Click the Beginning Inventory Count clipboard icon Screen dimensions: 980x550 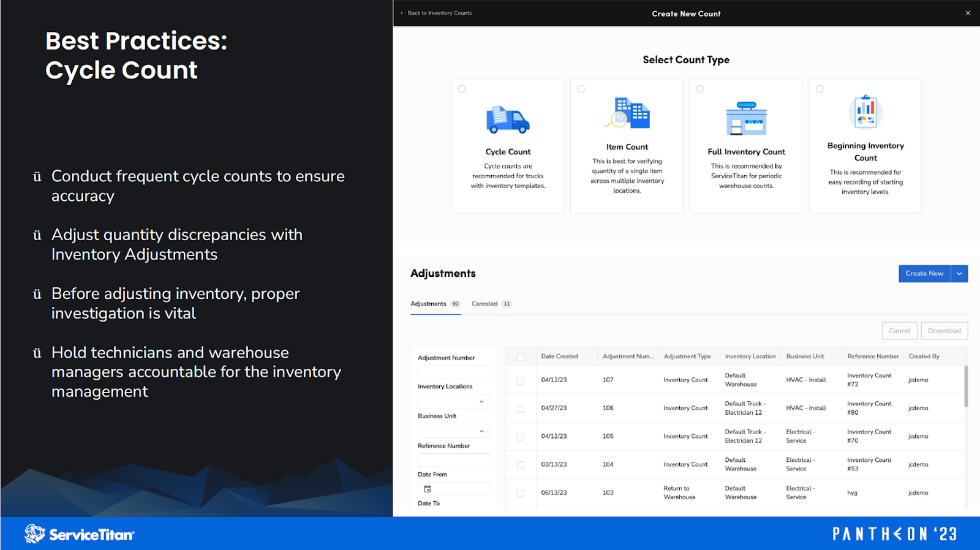(x=865, y=111)
